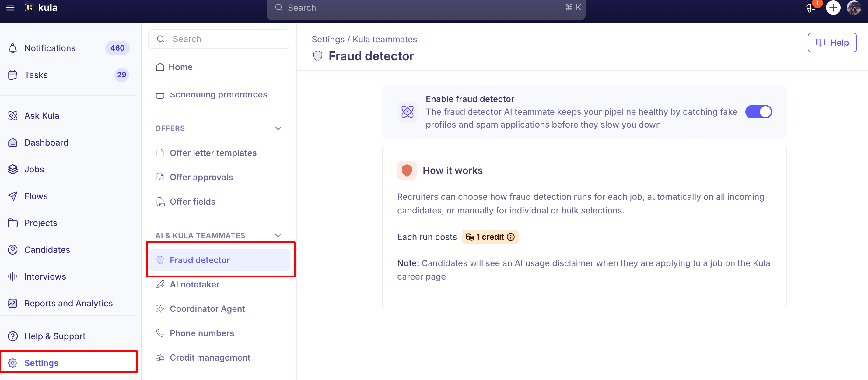Click the settings Search field
Viewport: 868px width, 380px height.
click(219, 39)
